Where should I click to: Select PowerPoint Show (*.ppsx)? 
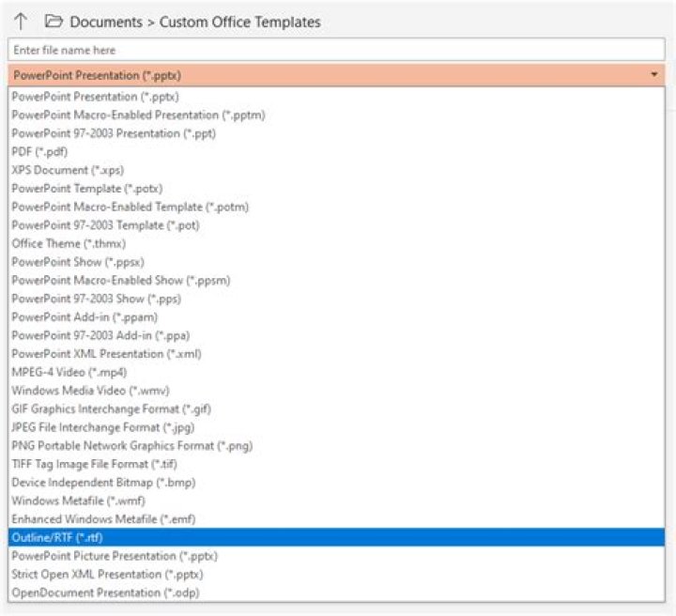pos(336,262)
